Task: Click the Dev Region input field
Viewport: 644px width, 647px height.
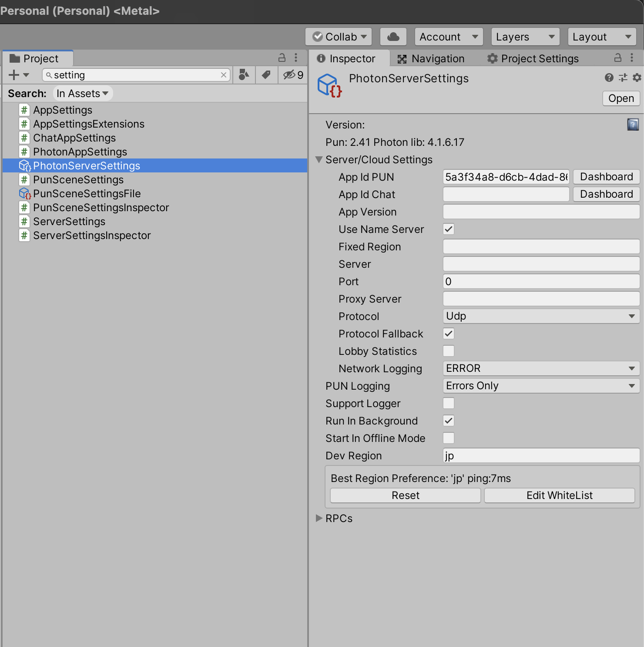Action: [541, 455]
